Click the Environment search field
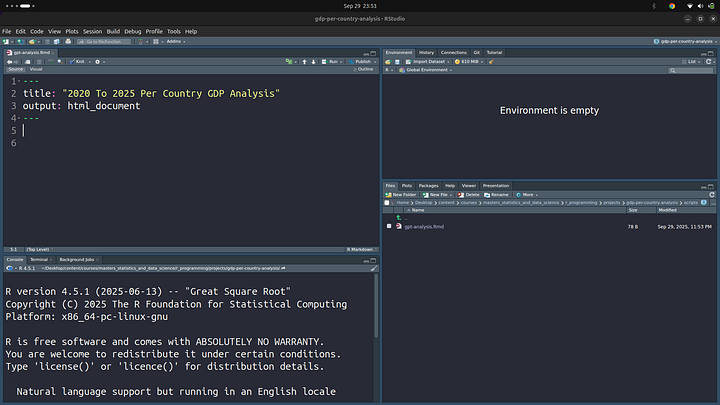 [691, 70]
